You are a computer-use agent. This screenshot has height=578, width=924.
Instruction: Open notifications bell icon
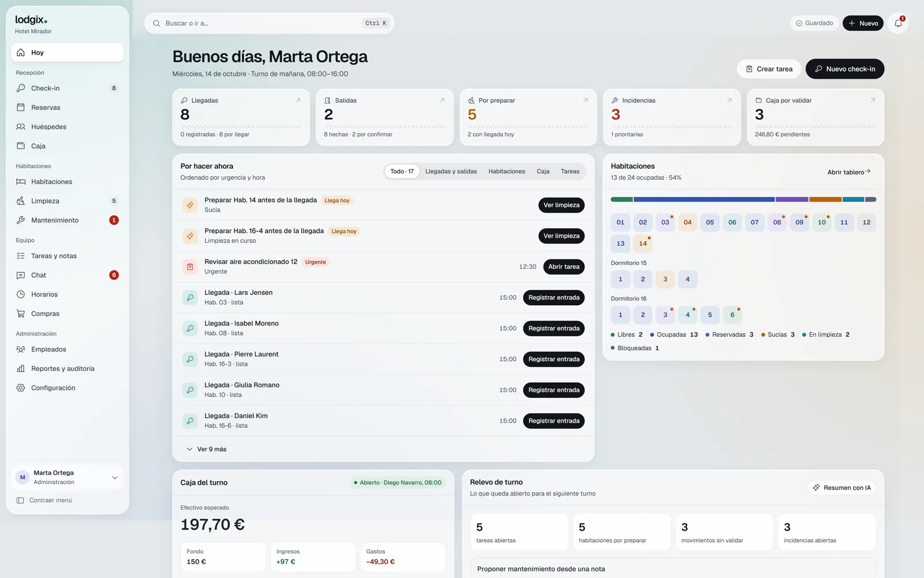[x=898, y=23]
